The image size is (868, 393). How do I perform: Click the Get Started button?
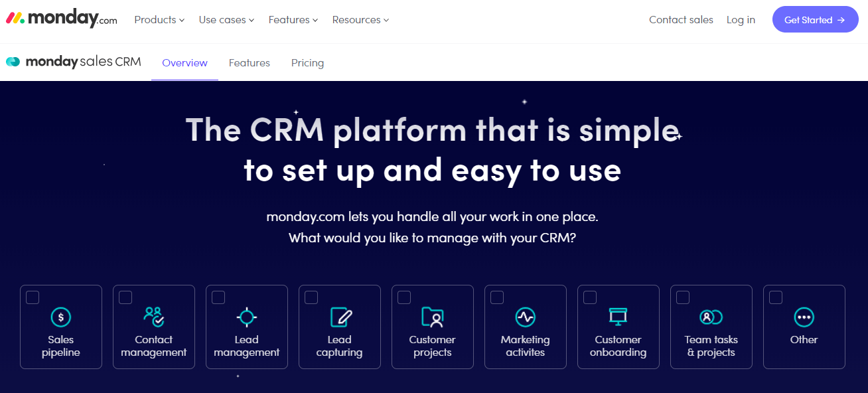coord(815,20)
